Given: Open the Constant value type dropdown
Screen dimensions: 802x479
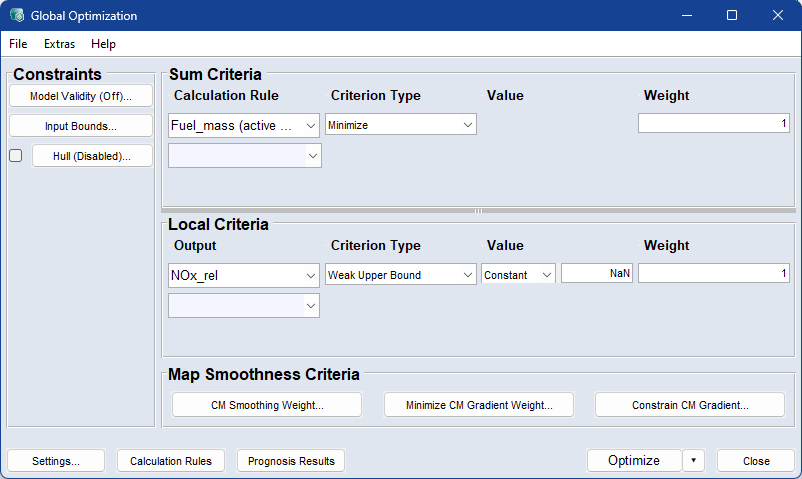Looking at the screenshot, I should pyautogui.click(x=518, y=275).
